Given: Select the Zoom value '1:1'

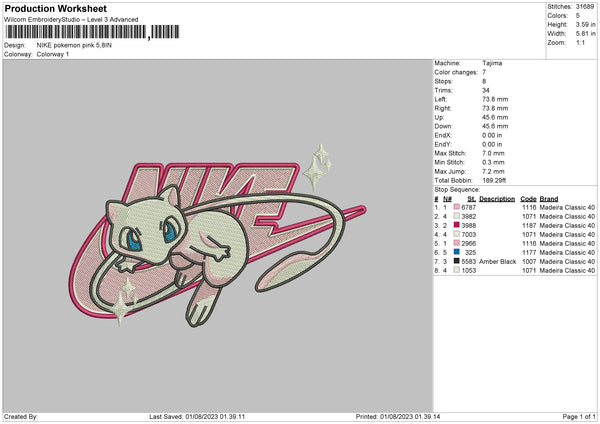Looking at the screenshot, I should 580,42.
